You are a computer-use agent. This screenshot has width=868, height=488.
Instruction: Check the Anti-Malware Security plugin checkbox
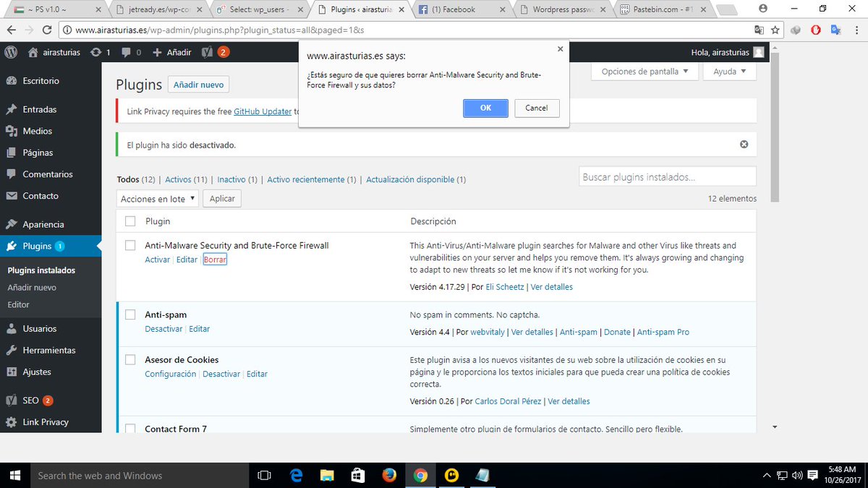(x=130, y=246)
